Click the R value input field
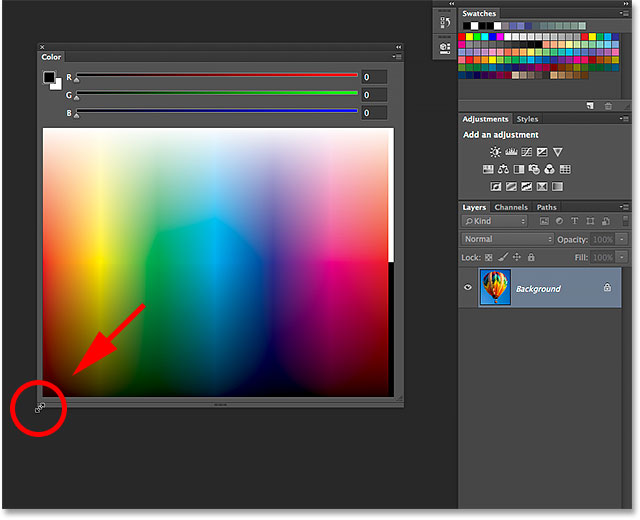Screen dimensions: 640x520 [374, 77]
